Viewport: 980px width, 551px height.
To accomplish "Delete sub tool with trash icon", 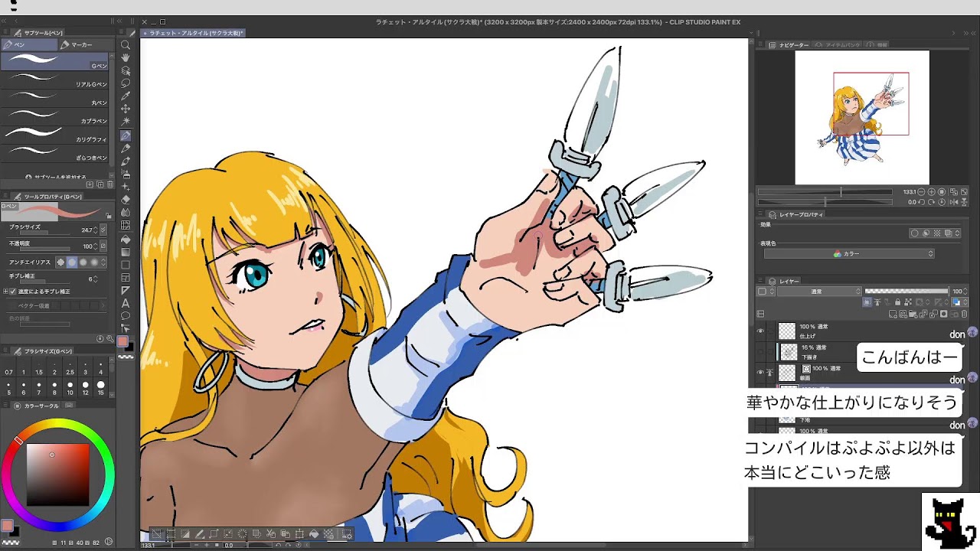I will [x=110, y=184].
